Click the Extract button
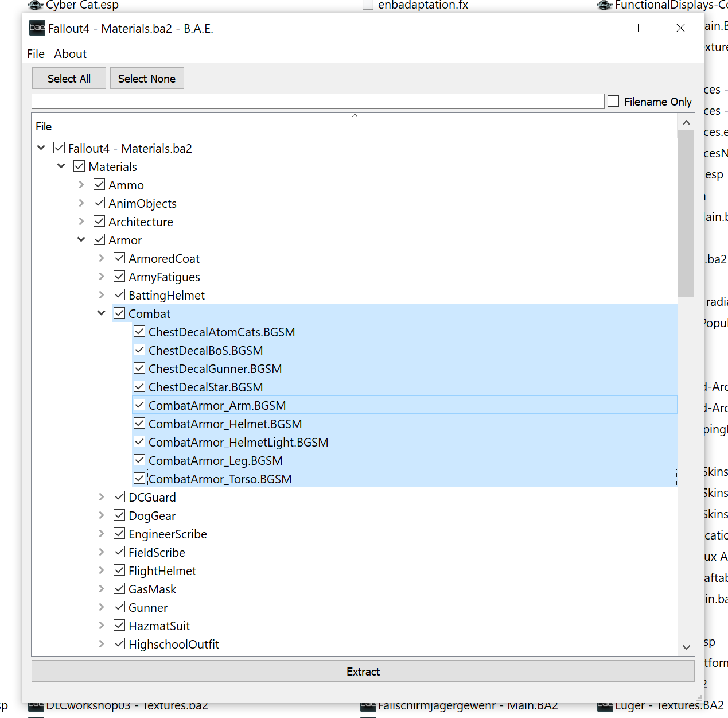Screen dimensions: 728x718 point(363,672)
